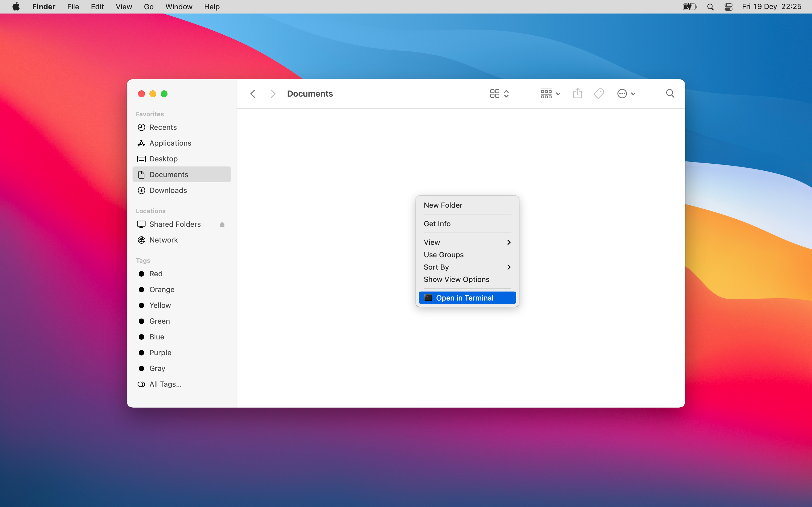Image resolution: width=812 pixels, height=507 pixels.
Task: Open the Finder search magnifier
Action: tap(670, 94)
